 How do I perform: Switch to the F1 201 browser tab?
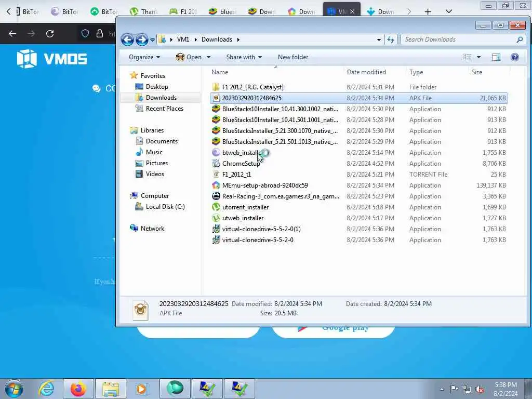pos(183,11)
